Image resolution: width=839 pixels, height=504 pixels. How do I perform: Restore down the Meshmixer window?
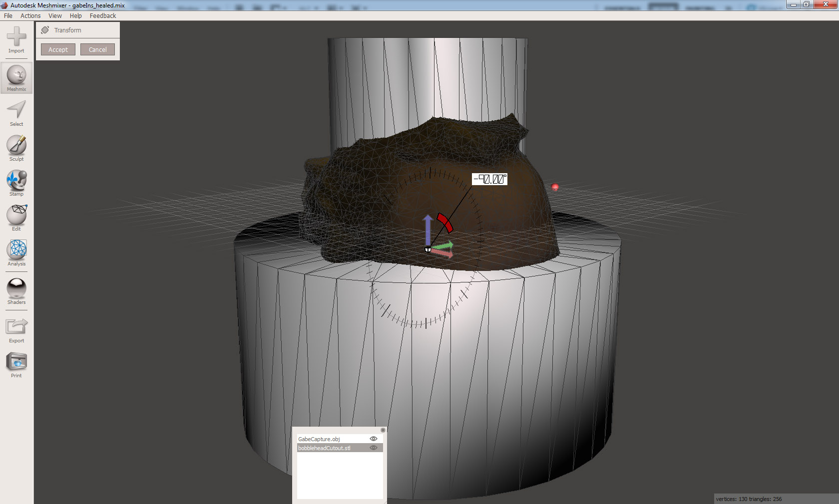coord(806,4)
